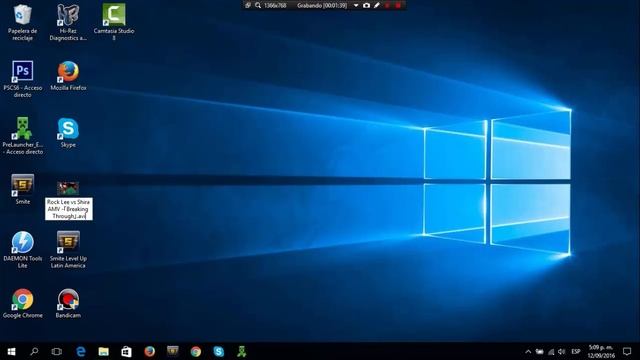Expand hidden system tray icons

[x=528, y=351]
